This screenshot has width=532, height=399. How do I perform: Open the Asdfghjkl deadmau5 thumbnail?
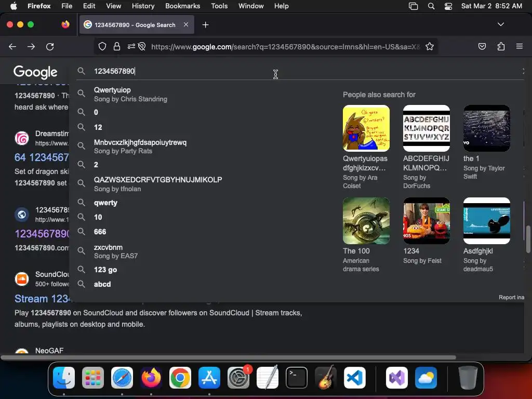(486, 221)
